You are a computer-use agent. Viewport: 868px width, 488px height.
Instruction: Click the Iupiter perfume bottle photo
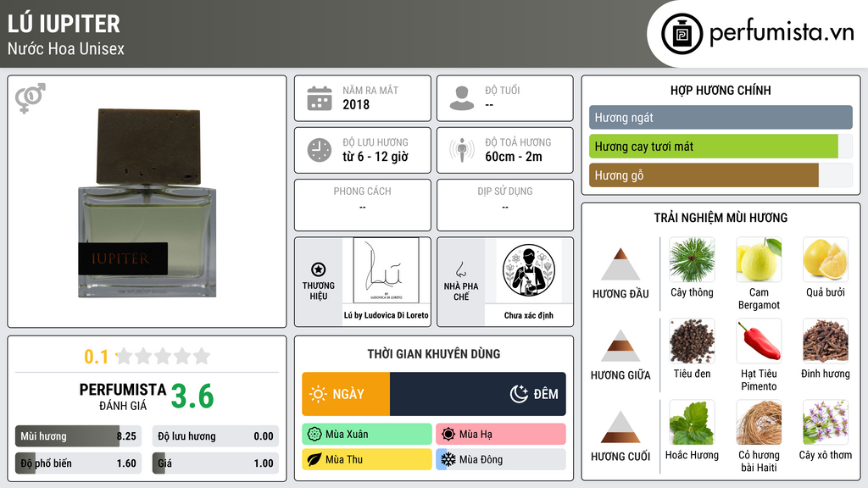click(147, 203)
